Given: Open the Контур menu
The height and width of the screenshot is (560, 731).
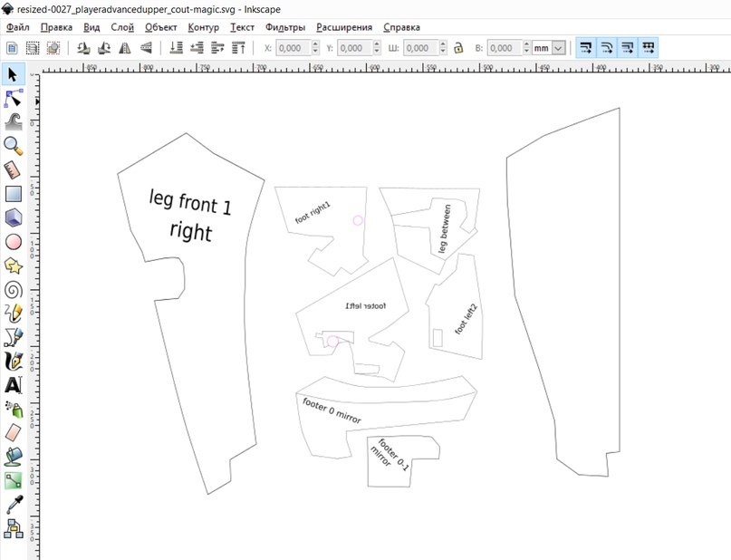Looking at the screenshot, I should (x=203, y=27).
